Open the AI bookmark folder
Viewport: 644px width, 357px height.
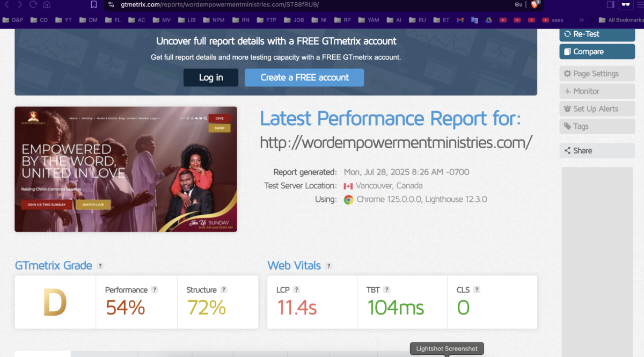394,20
